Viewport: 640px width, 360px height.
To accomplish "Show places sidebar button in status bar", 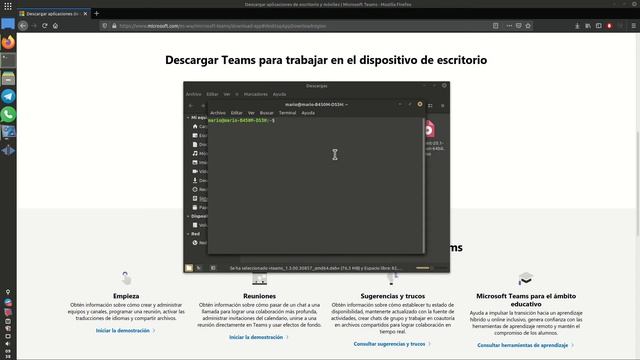I will pyautogui.click(x=189, y=268).
